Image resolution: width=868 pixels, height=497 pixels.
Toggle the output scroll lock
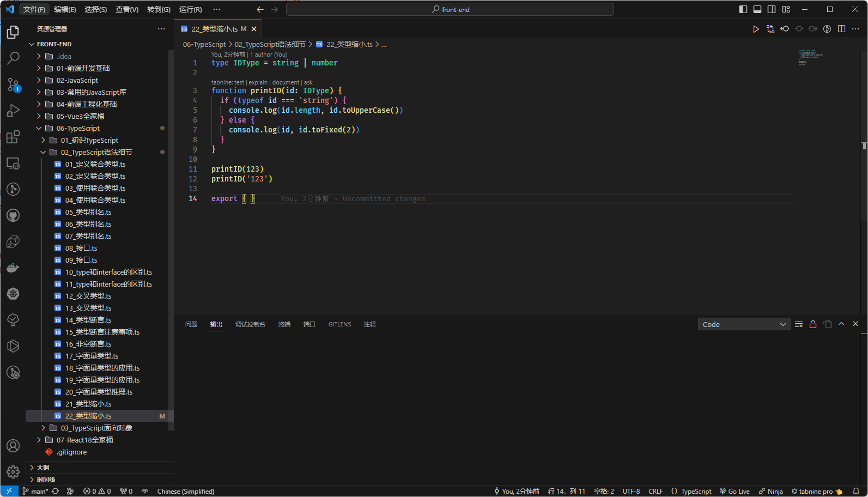(813, 324)
